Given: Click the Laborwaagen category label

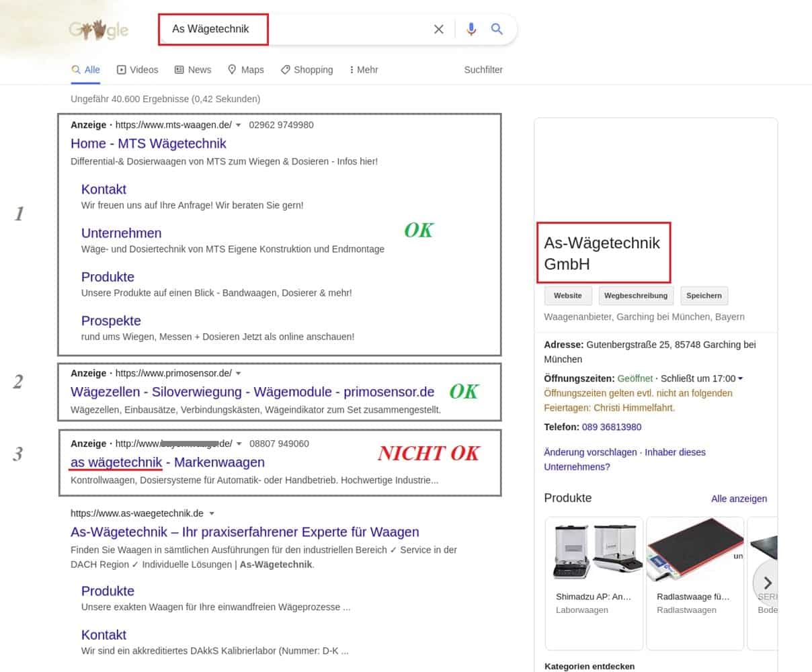Looking at the screenshot, I should tap(582, 610).
